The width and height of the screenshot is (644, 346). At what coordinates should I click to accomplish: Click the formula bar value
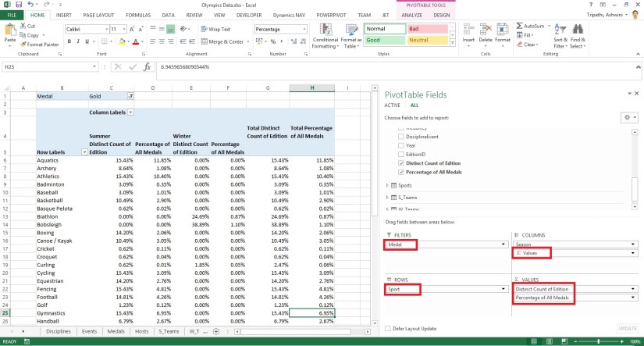pos(185,67)
